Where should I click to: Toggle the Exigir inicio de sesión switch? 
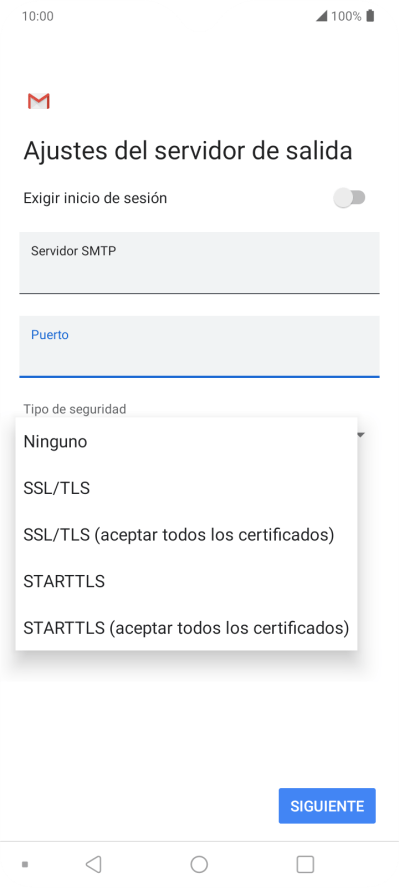tap(350, 198)
